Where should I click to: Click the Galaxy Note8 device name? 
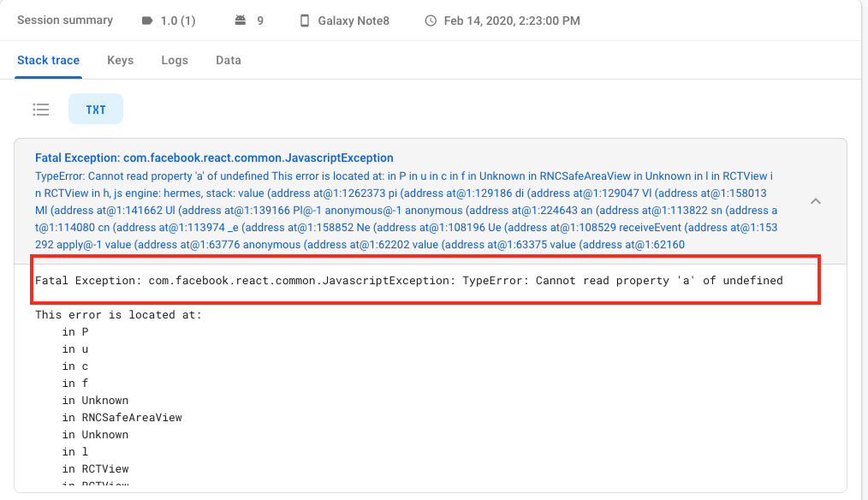pyautogui.click(x=354, y=21)
